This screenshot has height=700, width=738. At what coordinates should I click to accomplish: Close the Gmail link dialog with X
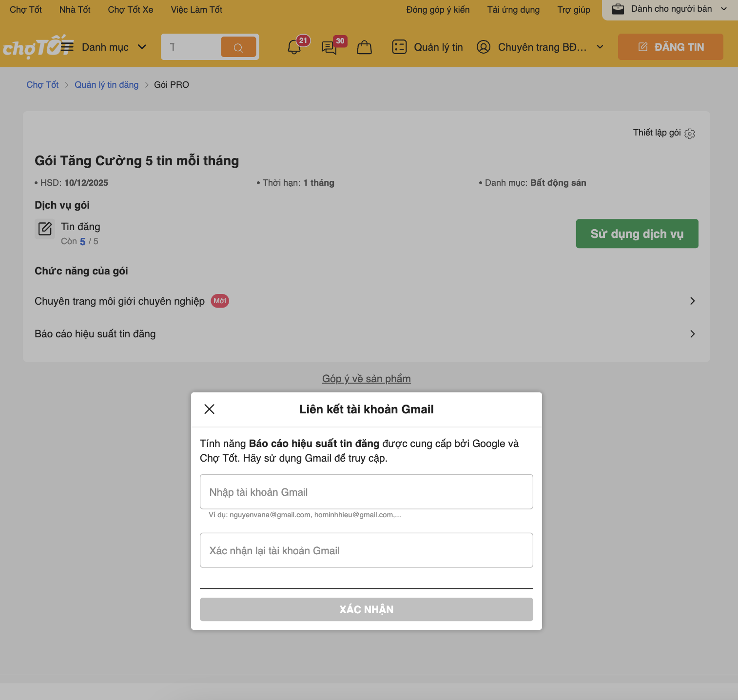[210, 409]
